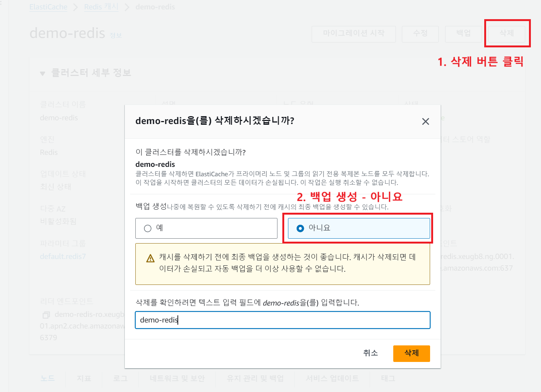The image size is (541, 392).
Task: Confirm deletion with the orange 삭제 button
Action: (x=411, y=353)
